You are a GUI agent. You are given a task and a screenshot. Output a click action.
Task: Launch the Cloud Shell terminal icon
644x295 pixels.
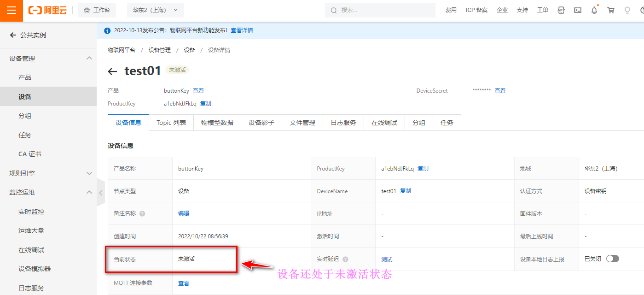pyautogui.click(x=578, y=10)
